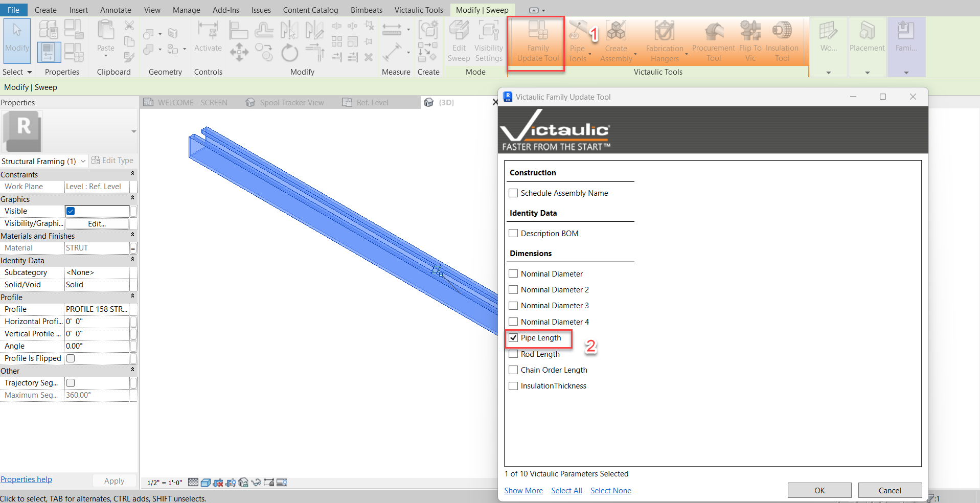
Task: Click the Select All link
Action: click(566, 491)
